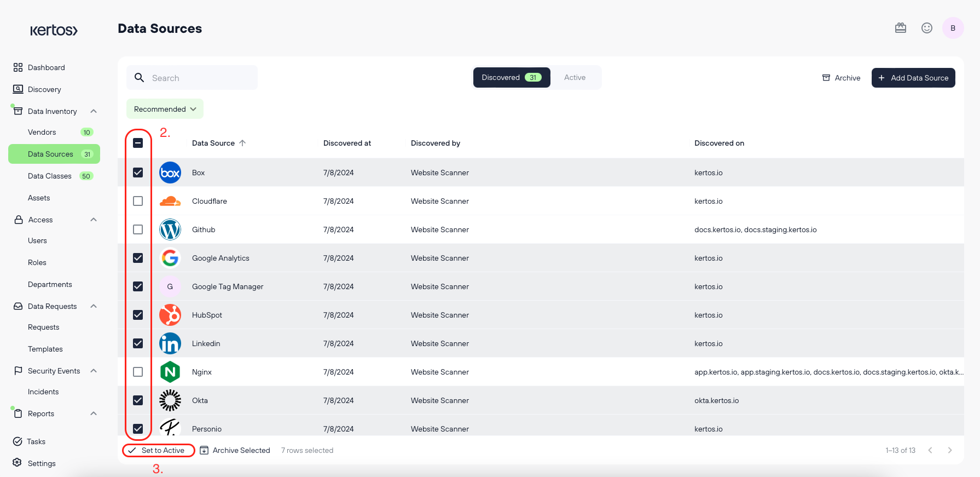Open Vendors in sidebar
The height and width of the screenshot is (477, 980).
point(42,132)
